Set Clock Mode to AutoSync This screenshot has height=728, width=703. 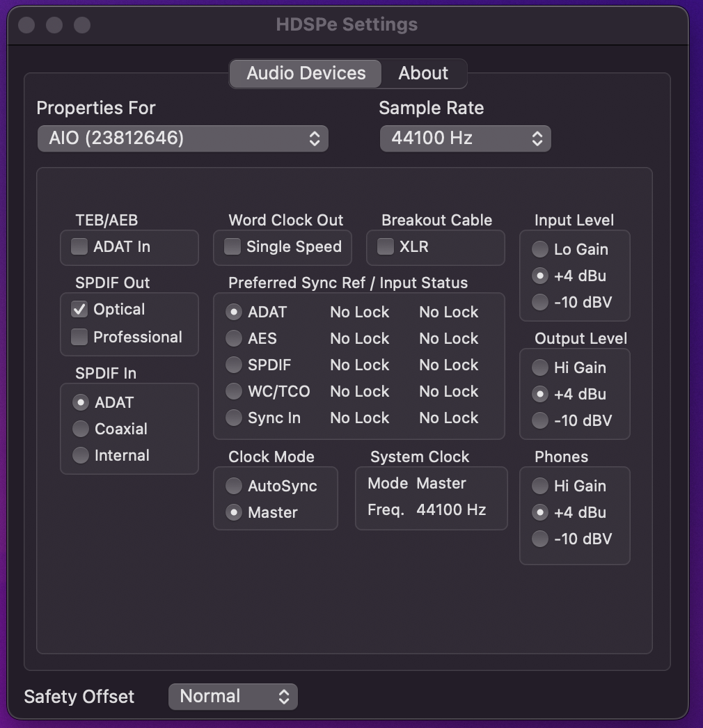click(234, 486)
